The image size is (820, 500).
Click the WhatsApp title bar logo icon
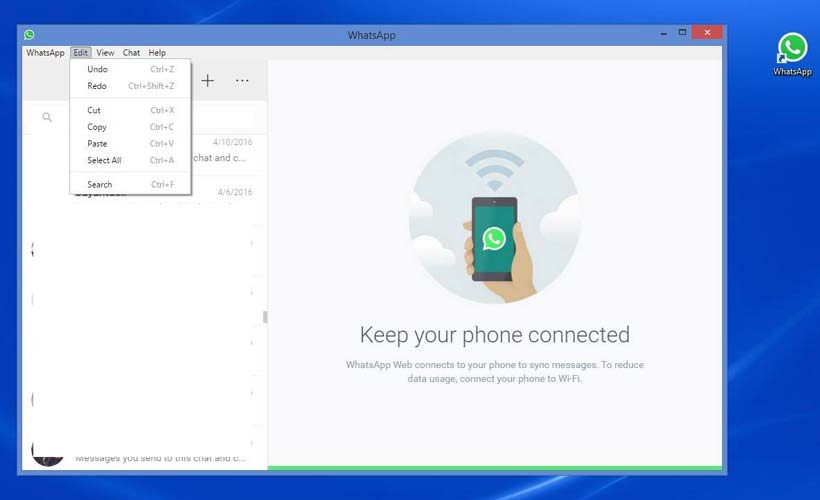pos(29,35)
